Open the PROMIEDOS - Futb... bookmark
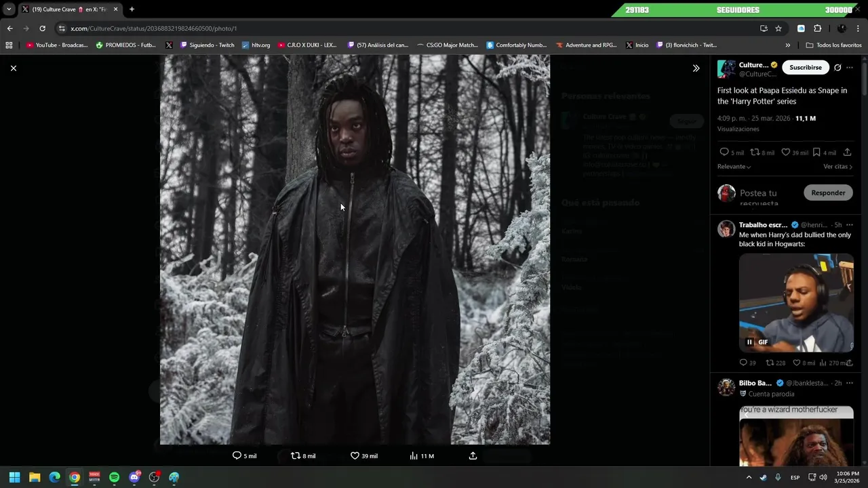The width and height of the screenshot is (868, 488). pyautogui.click(x=126, y=45)
